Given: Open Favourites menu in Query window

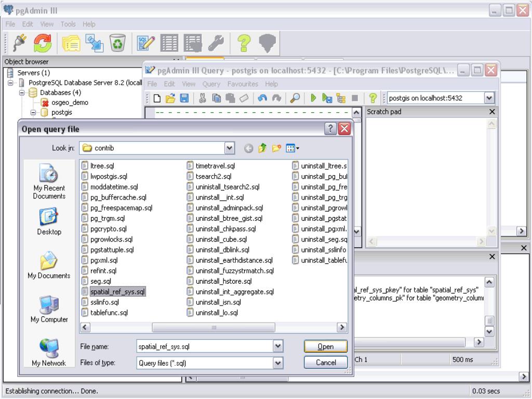Looking at the screenshot, I should [x=243, y=84].
